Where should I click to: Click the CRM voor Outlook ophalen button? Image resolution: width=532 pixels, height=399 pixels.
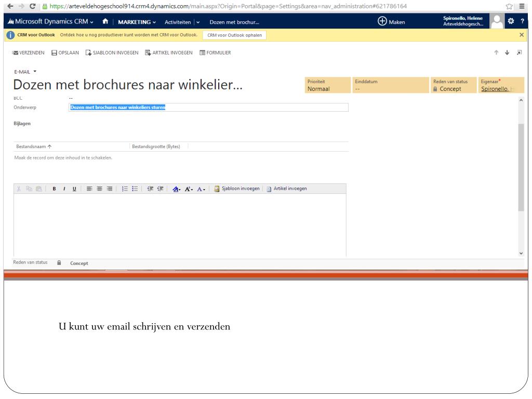(233, 35)
